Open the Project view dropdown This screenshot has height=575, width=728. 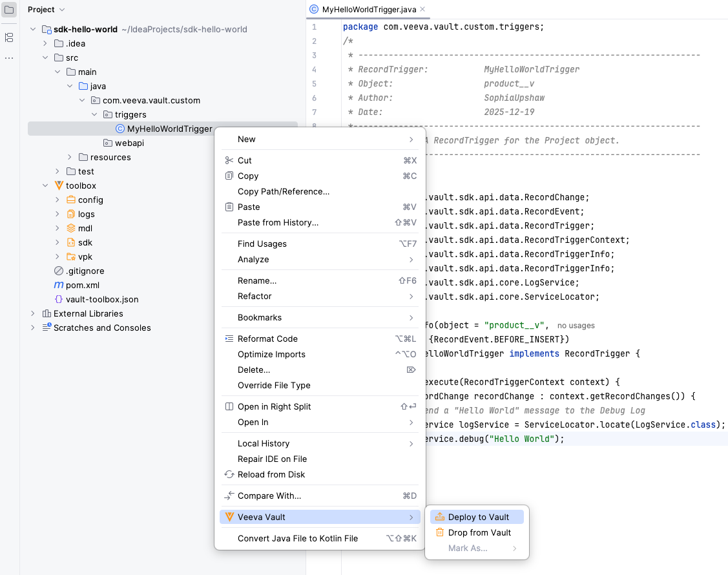point(46,9)
